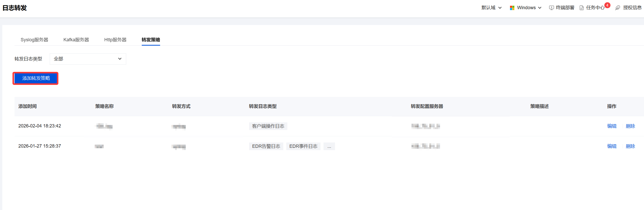Click the 添加转发策略 button
The width and height of the screenshot is (644, 210).
[36, 78]
